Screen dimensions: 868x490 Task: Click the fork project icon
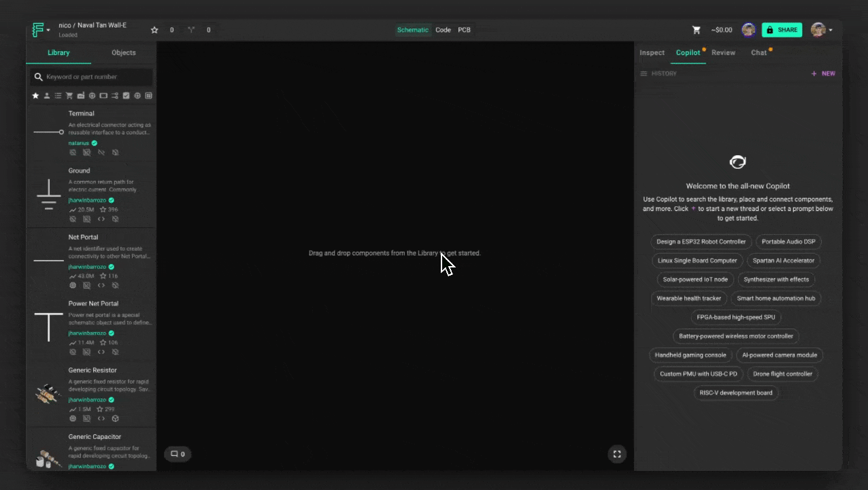tap(191, 30)
